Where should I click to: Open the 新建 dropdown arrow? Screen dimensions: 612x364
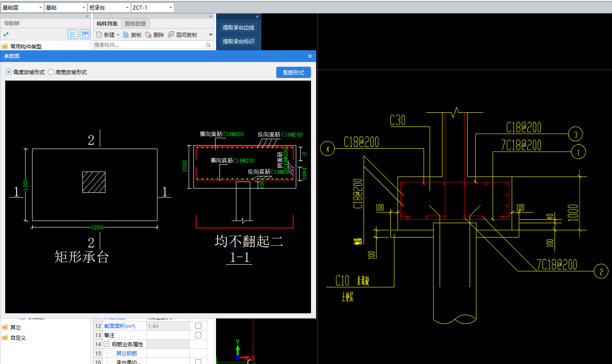click(118, 35)
